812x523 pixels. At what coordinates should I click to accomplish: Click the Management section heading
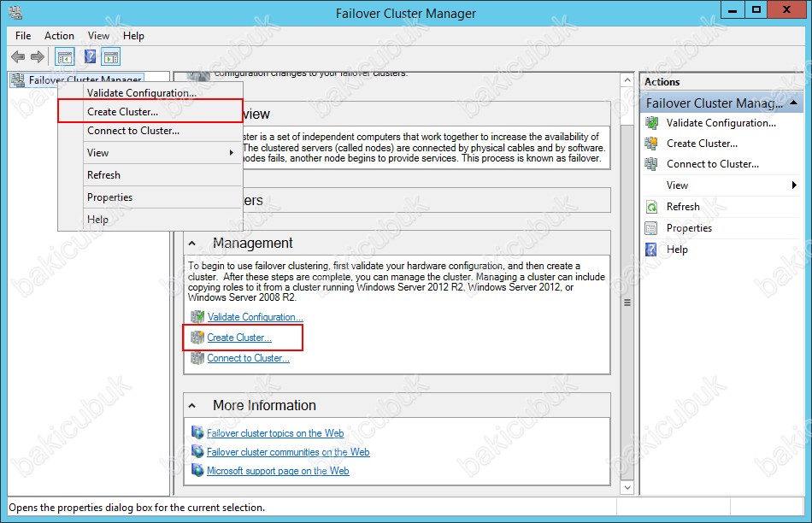pos(253,243)
